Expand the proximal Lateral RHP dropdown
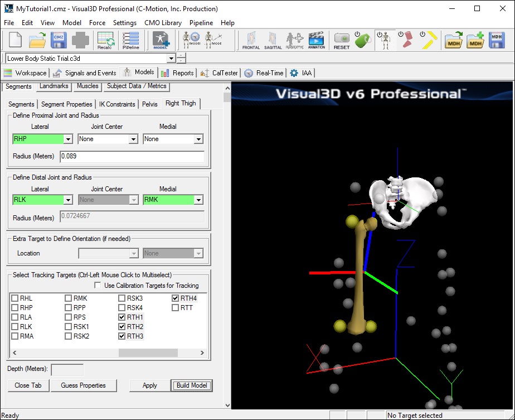This screenshot has height=420, width=515. click(x=68, y=139)
